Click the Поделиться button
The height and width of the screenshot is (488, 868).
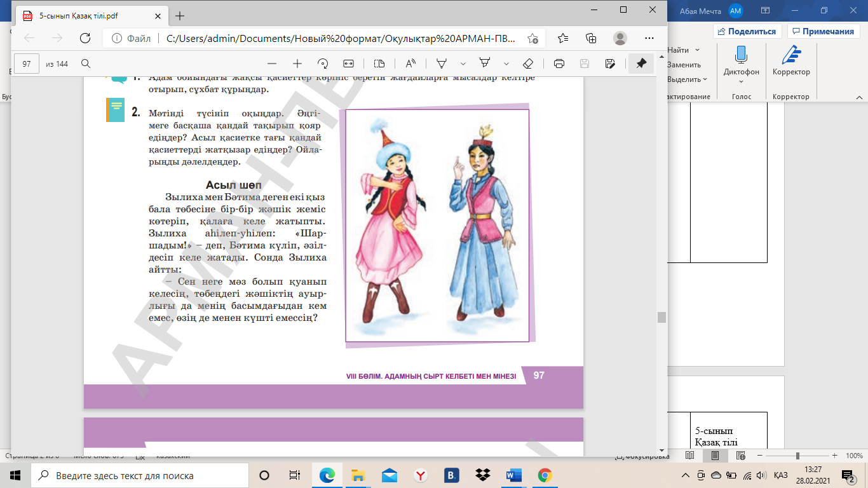(747, 31)
